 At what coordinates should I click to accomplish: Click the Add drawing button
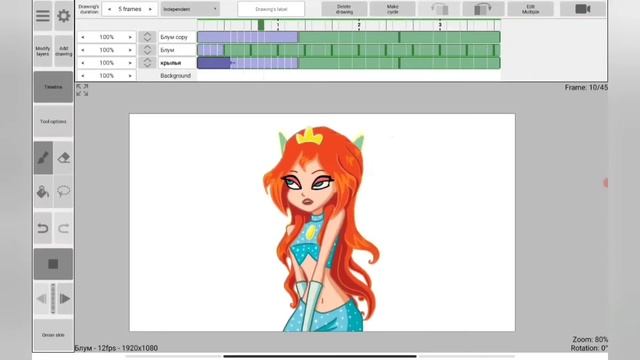pos(64,51)
